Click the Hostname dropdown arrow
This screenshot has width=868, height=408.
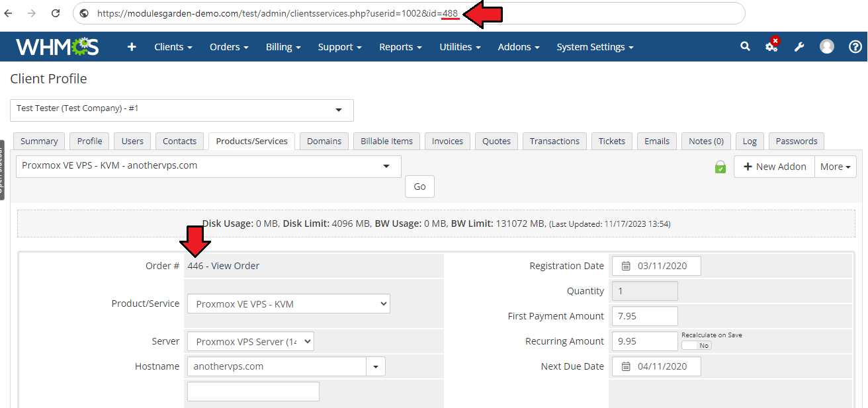pyautogui.click(x=376, y=366)
